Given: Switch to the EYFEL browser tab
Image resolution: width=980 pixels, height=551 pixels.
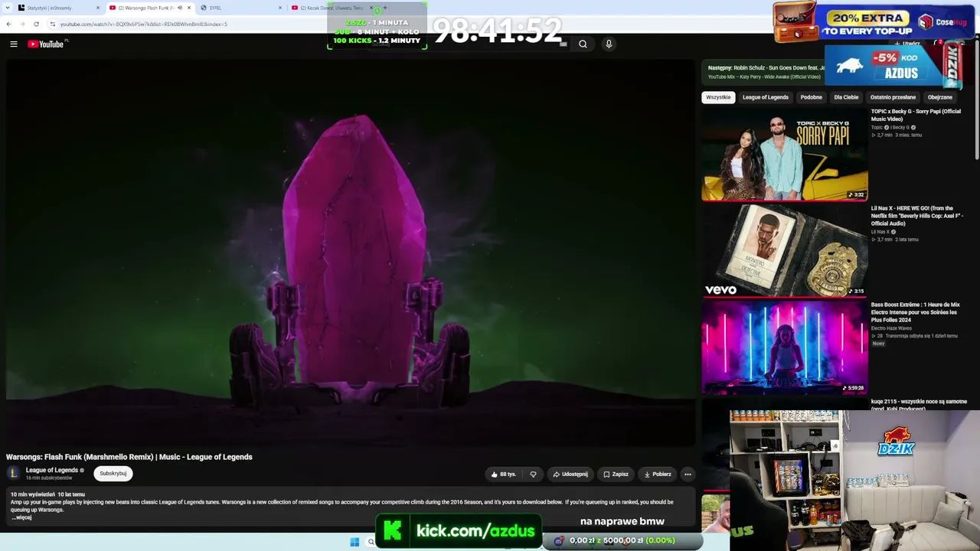Looking at the screenshot, I should pyautogui.click(x=241, y=8).
